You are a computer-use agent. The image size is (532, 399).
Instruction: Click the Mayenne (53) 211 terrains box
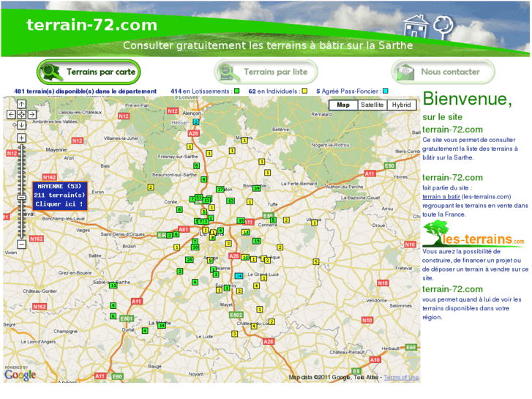coord(60,195)
